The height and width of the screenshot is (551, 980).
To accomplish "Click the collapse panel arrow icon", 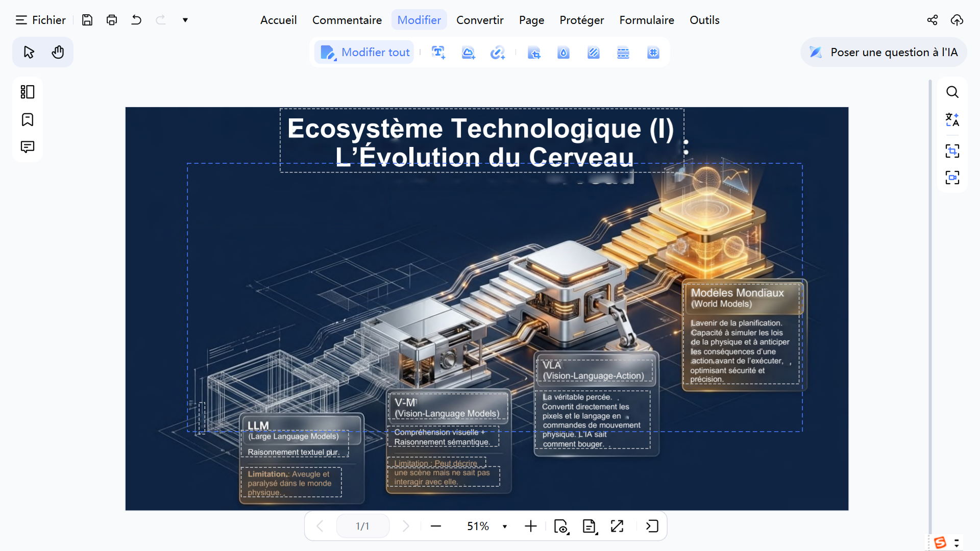I will click(652, 526).
